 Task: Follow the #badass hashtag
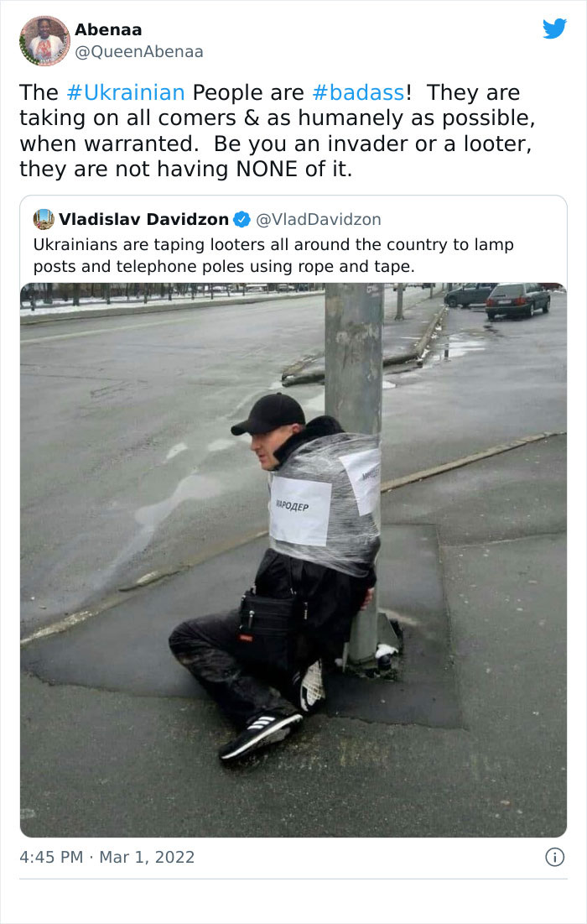359,92
